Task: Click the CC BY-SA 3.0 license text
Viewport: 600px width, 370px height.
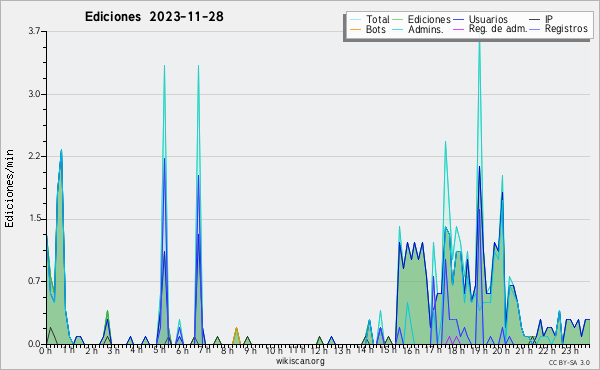Action: (569, 362)
